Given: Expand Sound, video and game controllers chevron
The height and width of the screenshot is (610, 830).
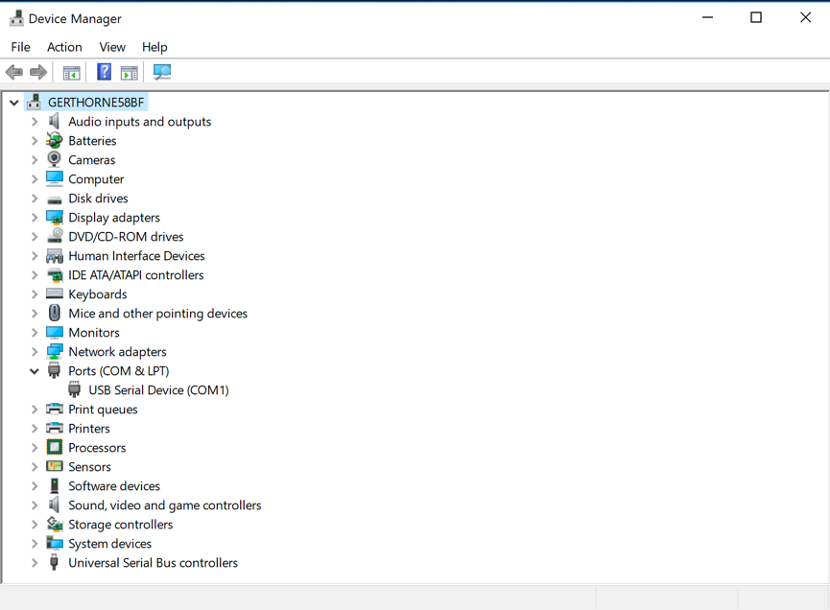Looking at the screenshot, I should [34, 505].
